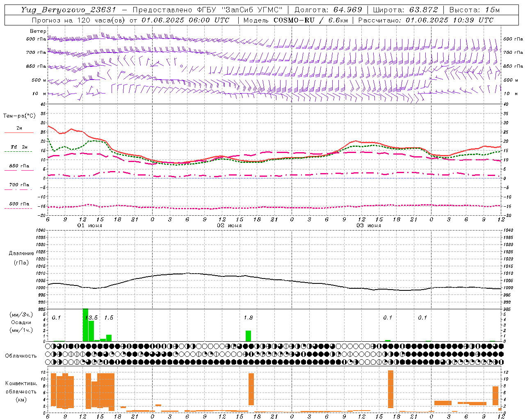Click the '(мм/1ч.)' units label
This screenshot has height=420, width=525.
point(21,330)
